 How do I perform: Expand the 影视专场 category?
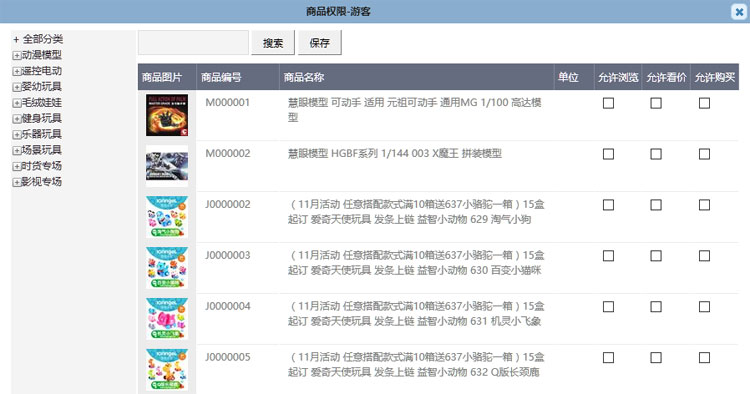(x=17, y=182)
